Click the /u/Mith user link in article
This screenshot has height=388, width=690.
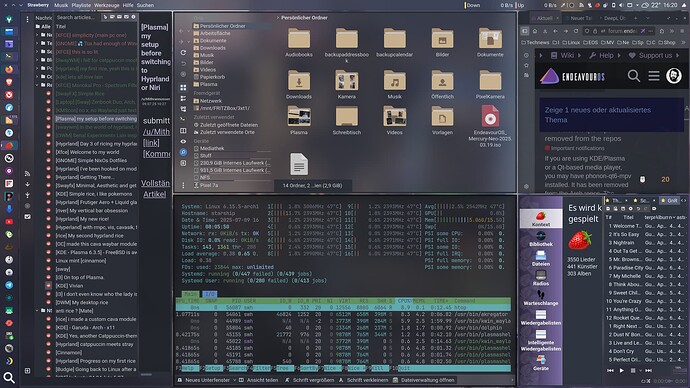[x=157, y=132]
